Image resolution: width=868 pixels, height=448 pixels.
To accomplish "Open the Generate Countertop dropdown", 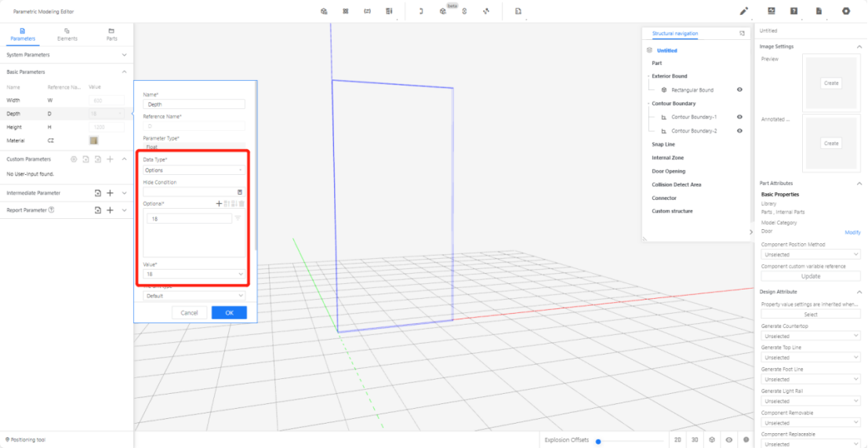I will [x=811, y=336].
